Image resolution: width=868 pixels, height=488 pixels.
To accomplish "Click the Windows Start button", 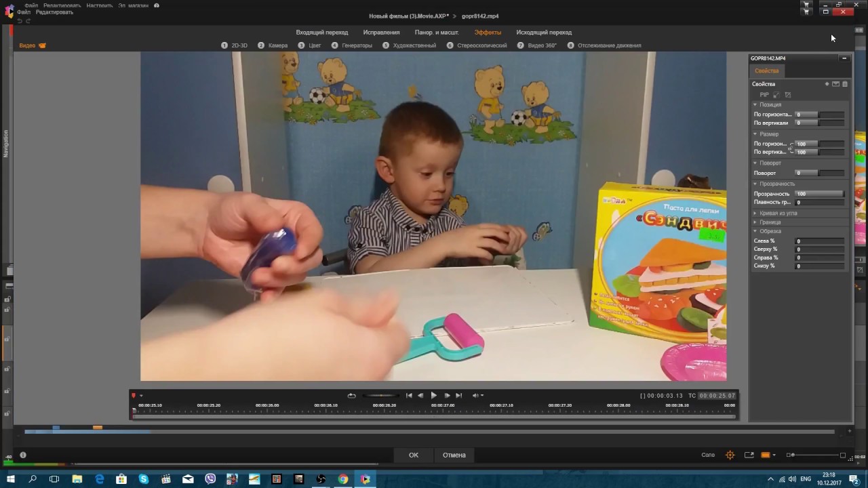I will tap(11, 479).
